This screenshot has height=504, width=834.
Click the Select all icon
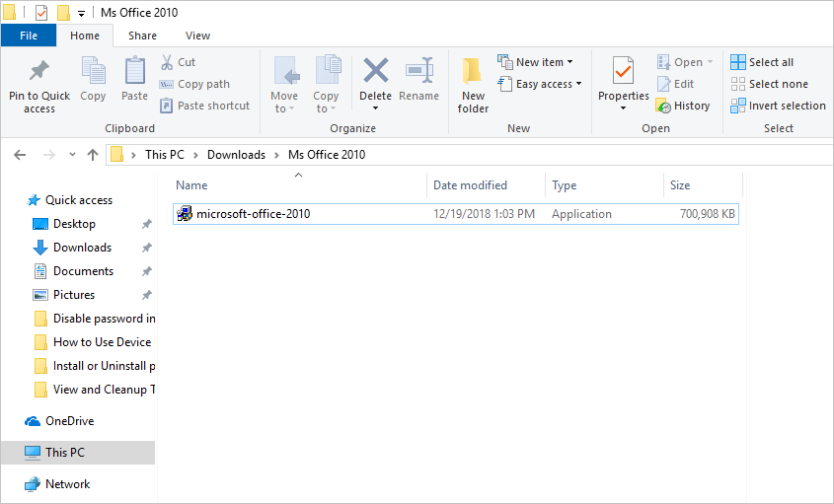tap(738, 62)
